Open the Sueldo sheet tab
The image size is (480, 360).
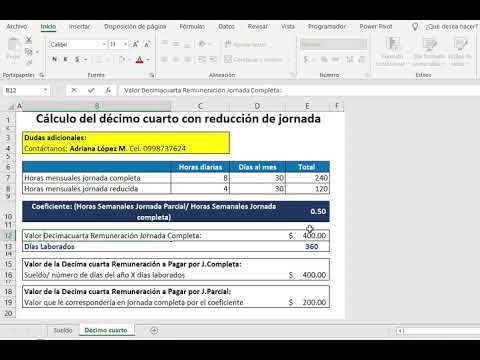tap(63, 330)
